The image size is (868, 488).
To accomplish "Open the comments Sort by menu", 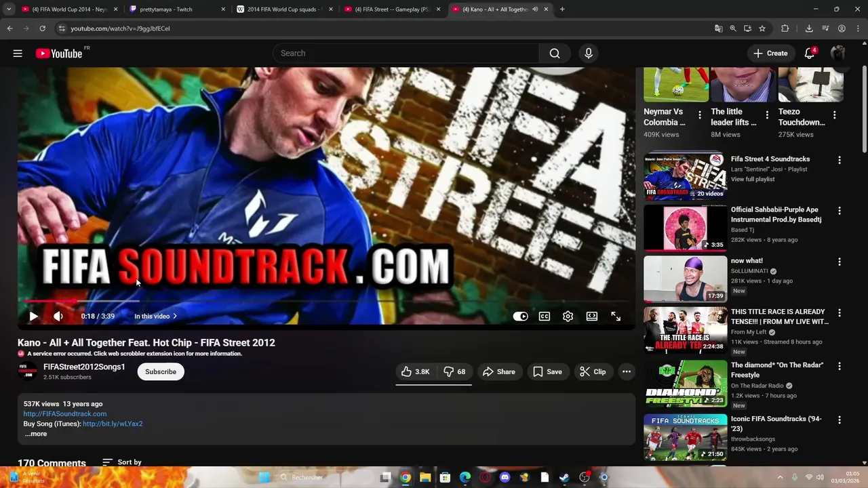I will (x=122, y=462).
